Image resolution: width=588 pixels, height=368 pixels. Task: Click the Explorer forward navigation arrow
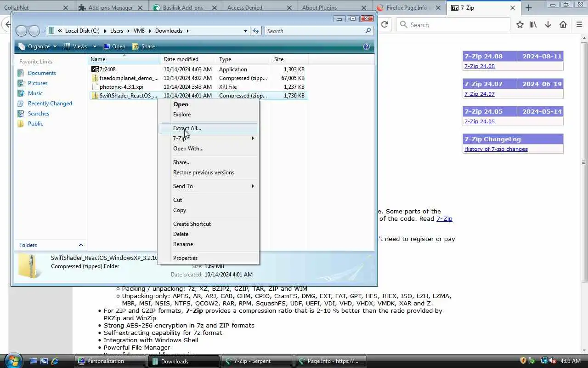coord(34,31)
